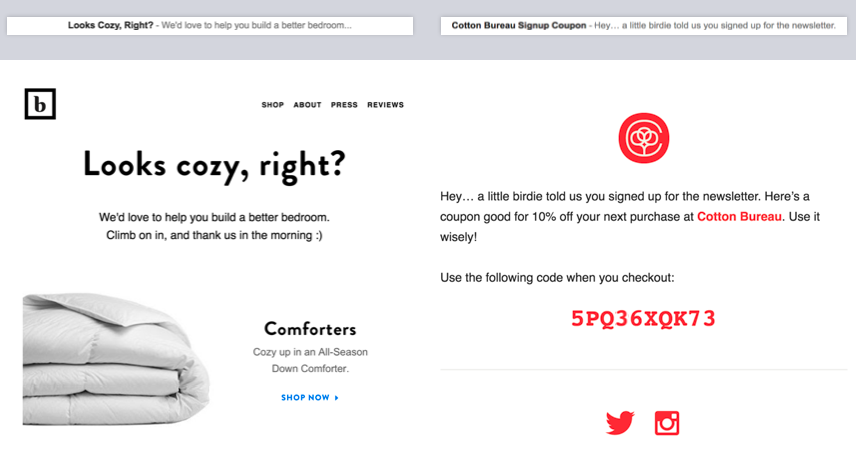Open the Cotton Bureau Signup Coupon preview bar
The image size is (856, 449).
point(644,26)
